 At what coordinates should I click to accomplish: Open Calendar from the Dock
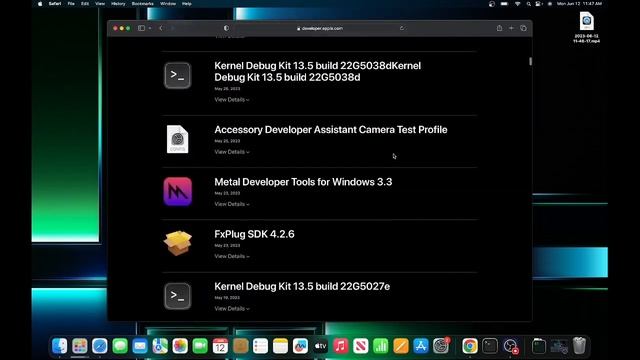pos(220,346)
